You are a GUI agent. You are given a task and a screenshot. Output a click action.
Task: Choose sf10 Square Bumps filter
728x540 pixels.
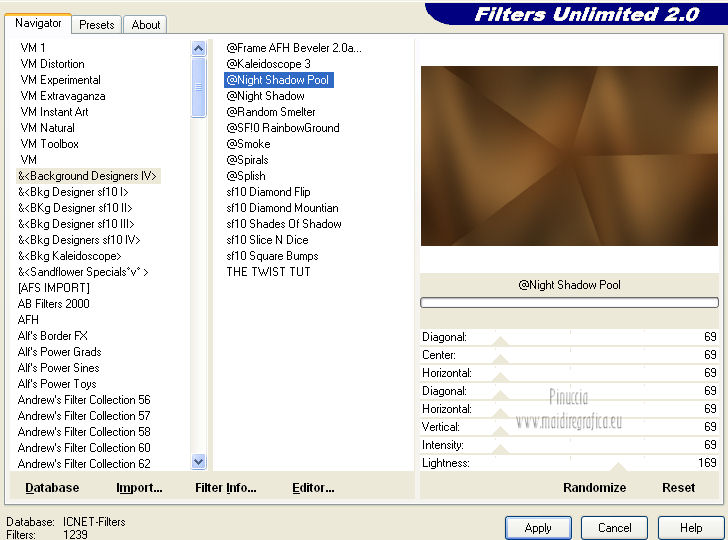pyautogui.click(x=273, y=256)
